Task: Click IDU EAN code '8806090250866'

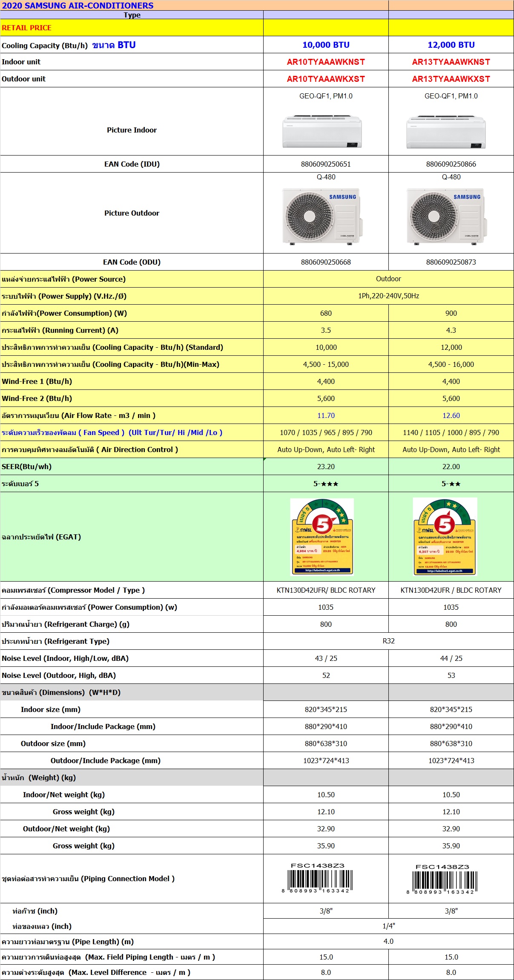Action: 451,164
